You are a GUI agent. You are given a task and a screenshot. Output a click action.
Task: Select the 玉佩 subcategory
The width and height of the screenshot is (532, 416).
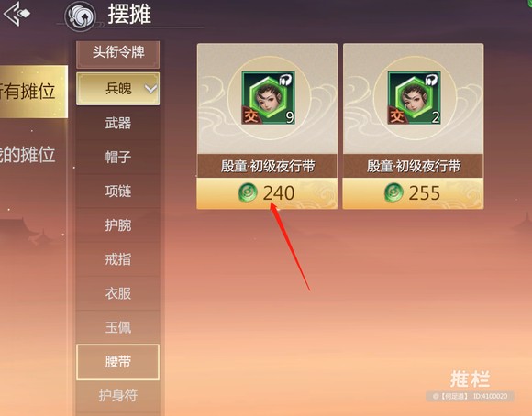[x=118, y=327]
